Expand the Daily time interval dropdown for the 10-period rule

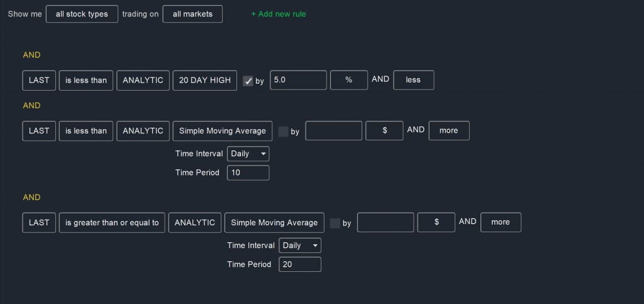(248, 154)
